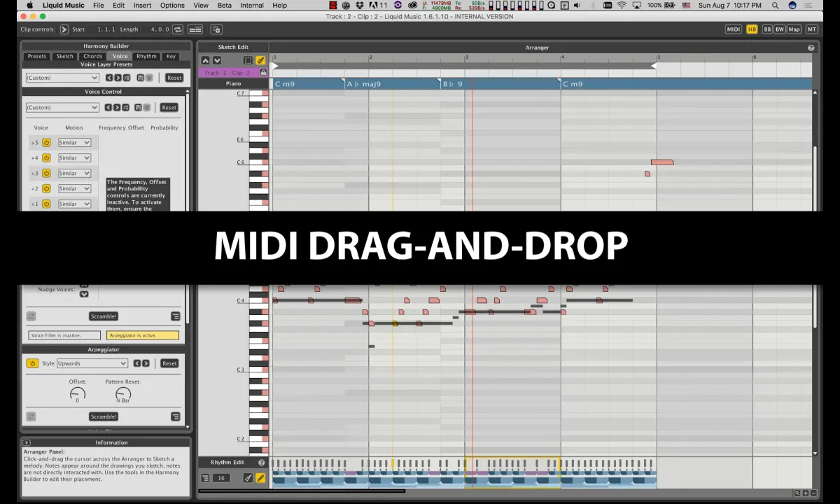Click the Arpeggiator is active indicator
This screenshot has height=504, width=840.
pos(143,335)
